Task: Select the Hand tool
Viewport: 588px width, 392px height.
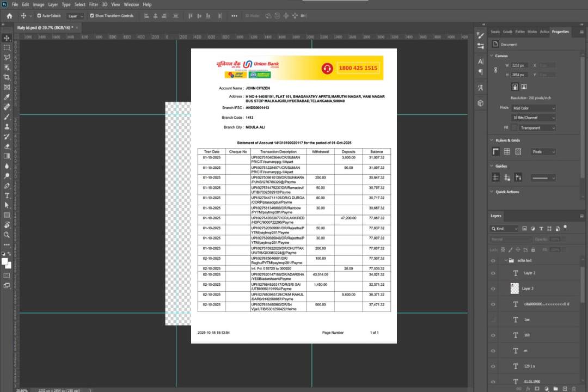Action: tap(7, 225)
